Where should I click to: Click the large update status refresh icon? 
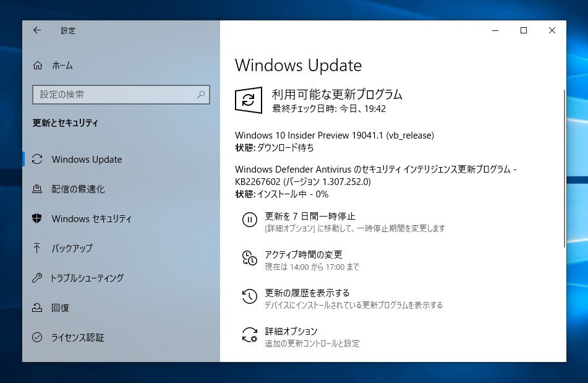pos(249,100)
